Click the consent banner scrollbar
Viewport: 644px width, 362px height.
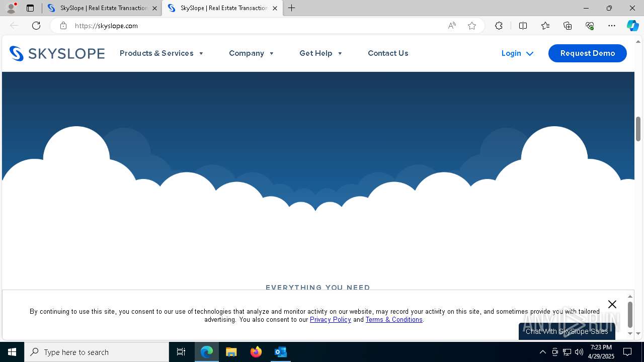pos(630,315)
